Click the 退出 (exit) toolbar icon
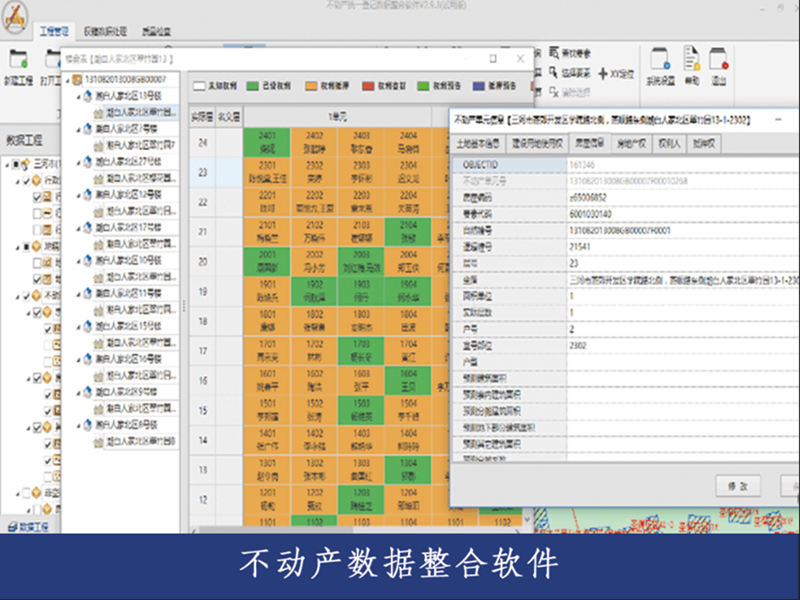Screen dimensions: 800x600 pyautogui.click(x=718, y=59)
